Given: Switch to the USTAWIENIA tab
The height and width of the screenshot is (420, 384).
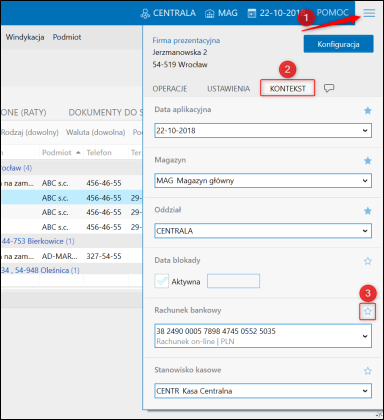Looking at the screenshot, I should [x=228, y=89].
